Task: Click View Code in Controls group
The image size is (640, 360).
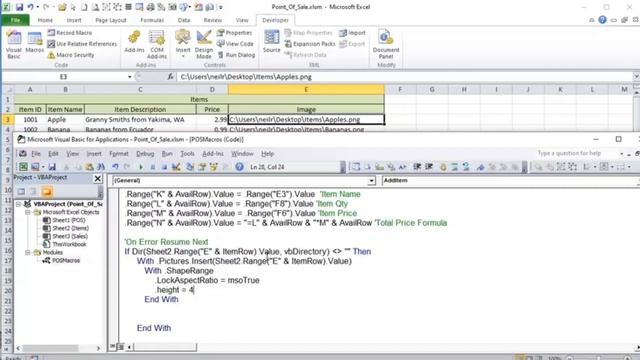Action: coord(235,44)
